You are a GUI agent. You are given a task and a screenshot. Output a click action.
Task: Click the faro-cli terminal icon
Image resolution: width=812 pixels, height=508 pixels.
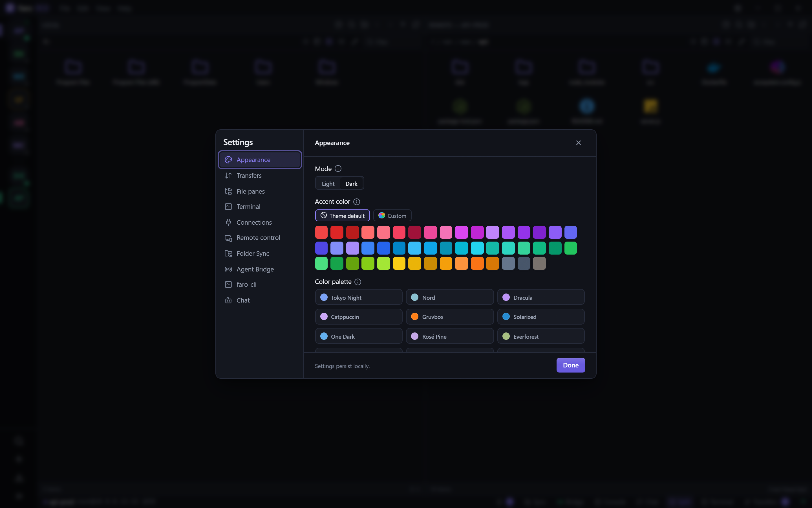[x=228, y=284]
